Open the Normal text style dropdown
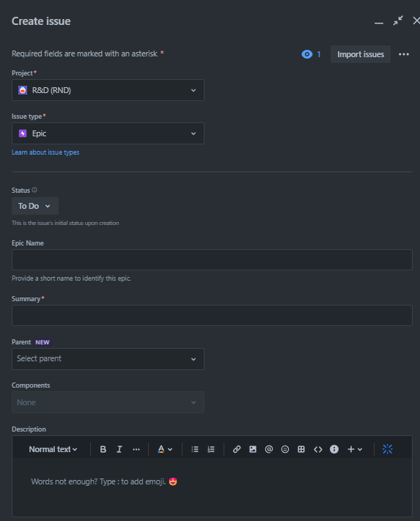The width and height of the screenshot is (420, 521). pyautogui.click(x=54, y=449)
